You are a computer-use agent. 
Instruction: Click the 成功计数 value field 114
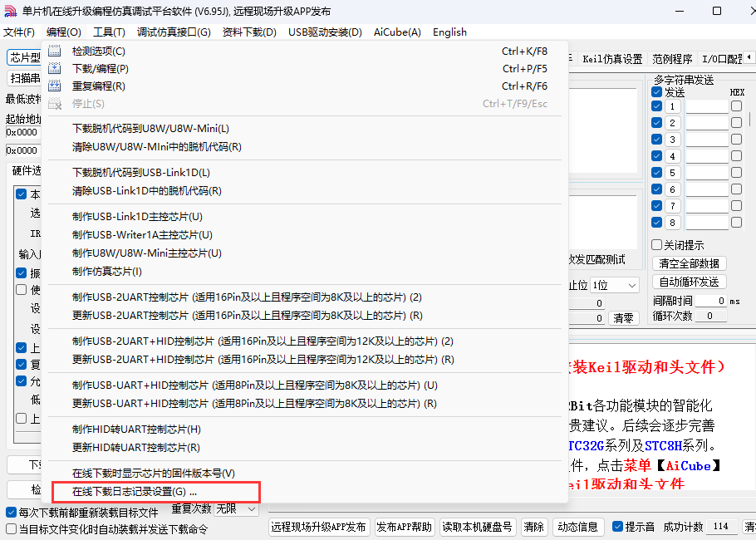[722, 527]
